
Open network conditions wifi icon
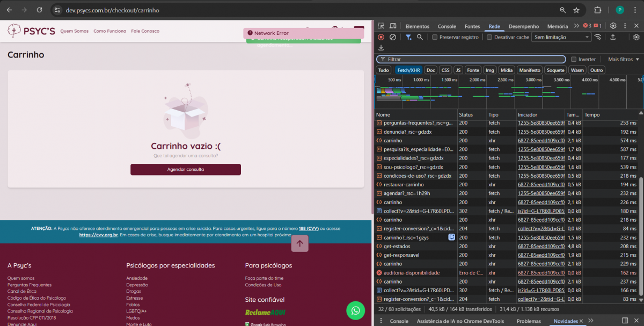(598, 37)
